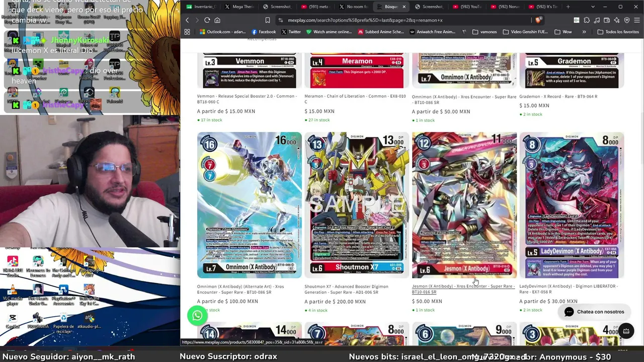Open the Omnimon (X Antibody) Alternate Art card image

coord(250,205)
